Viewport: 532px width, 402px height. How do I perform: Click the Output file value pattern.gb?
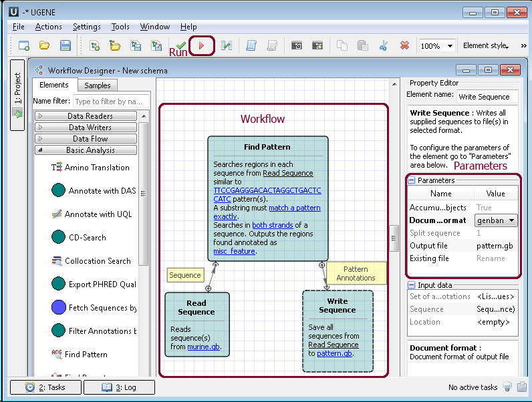click(x=495, y=246)
